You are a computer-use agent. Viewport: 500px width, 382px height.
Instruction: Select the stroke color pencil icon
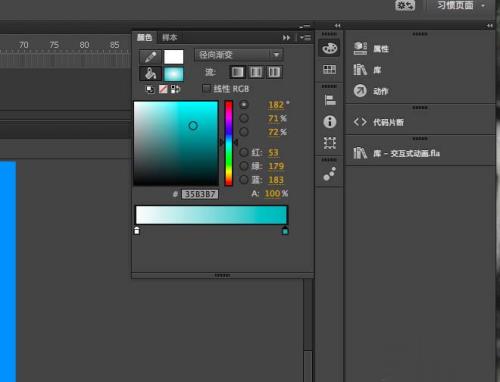click(x=150, y=57)
